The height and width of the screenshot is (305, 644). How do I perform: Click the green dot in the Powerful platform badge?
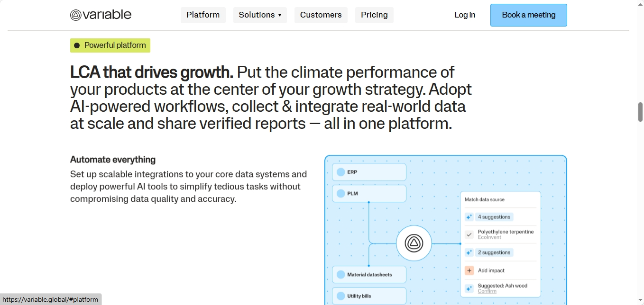(x=77, y=45)
